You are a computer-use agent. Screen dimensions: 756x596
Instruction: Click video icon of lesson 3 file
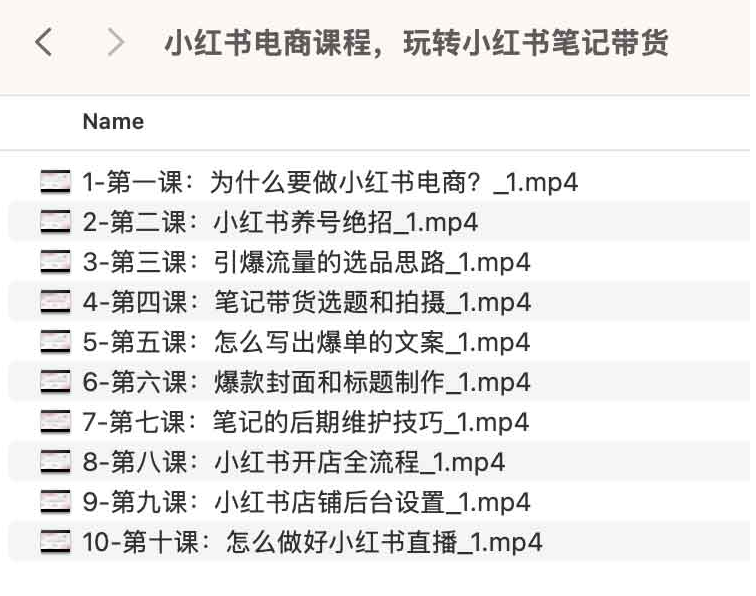tap(55, 262)
